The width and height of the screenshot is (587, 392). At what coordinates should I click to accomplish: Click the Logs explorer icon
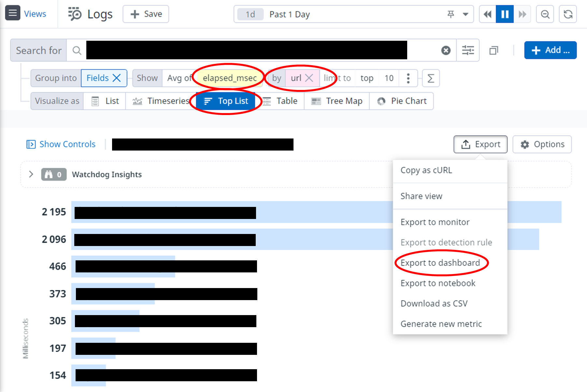pyautogui.click(x=75, y=14)
